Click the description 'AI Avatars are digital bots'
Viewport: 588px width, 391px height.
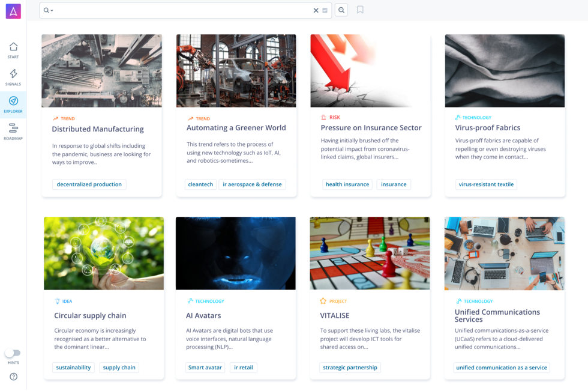(229, 339)
